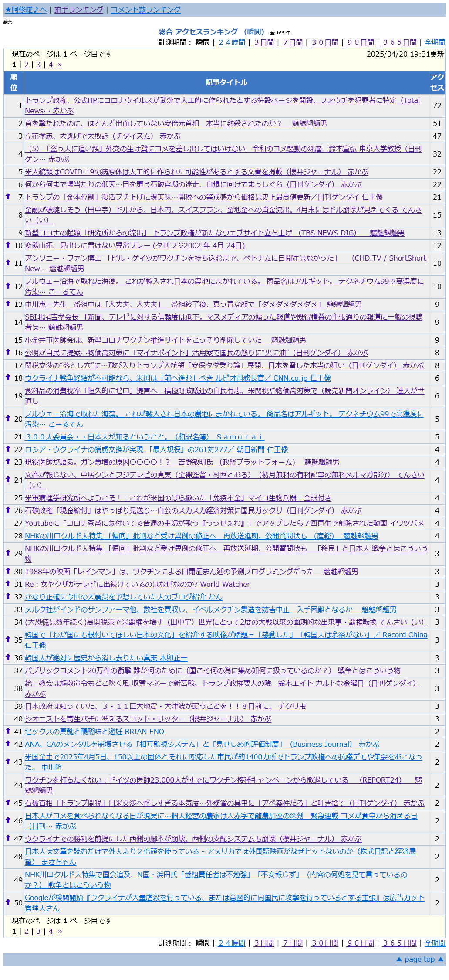Viewport: 449px width, 980px height.
Task: Open the 関税交渉の"落とし穴" article
Action: tap(224, 365)
